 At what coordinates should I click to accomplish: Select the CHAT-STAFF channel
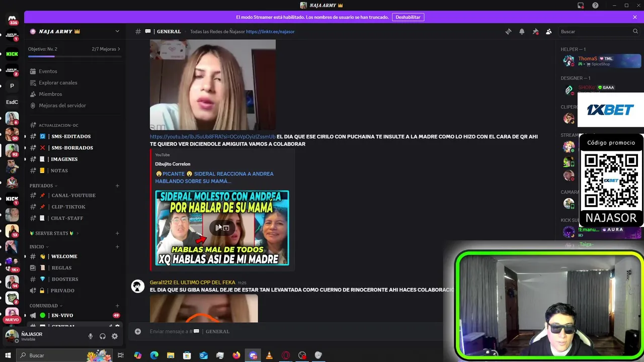tap(75, 218)
